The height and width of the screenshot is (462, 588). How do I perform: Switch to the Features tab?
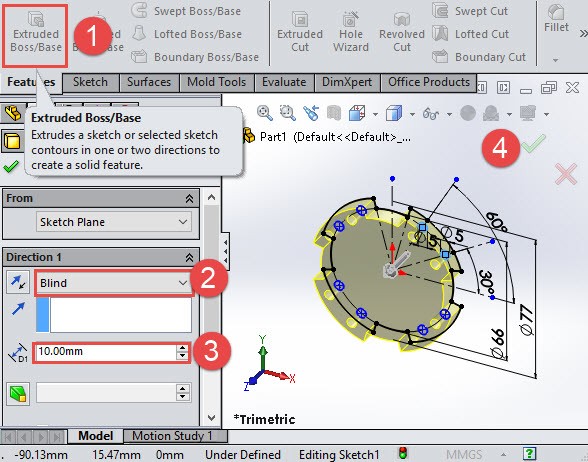(31, 82)
